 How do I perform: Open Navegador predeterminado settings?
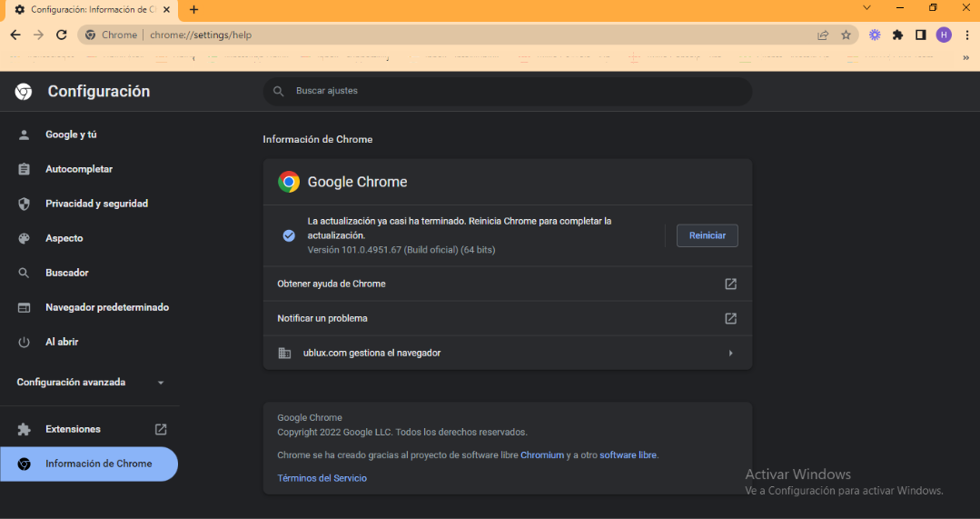[89, 307]
